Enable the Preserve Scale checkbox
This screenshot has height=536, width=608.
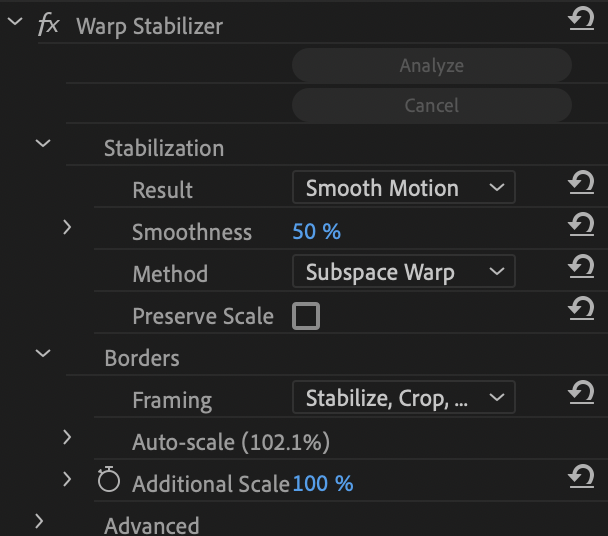306,316
